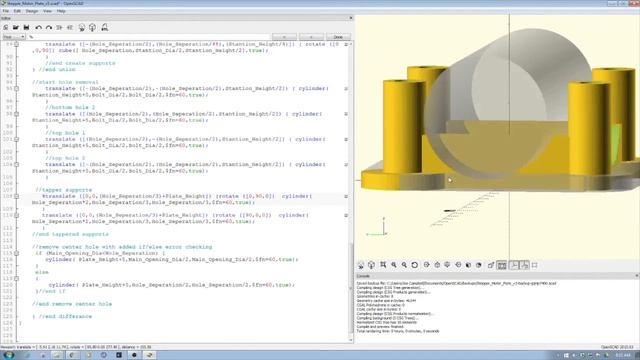Screen dimensions: 640x360
Task: Click the Reset View icon
Action: pos(415,265)
